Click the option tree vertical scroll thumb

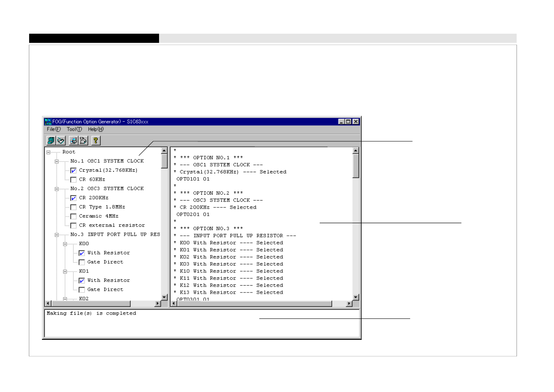(164, 161)
